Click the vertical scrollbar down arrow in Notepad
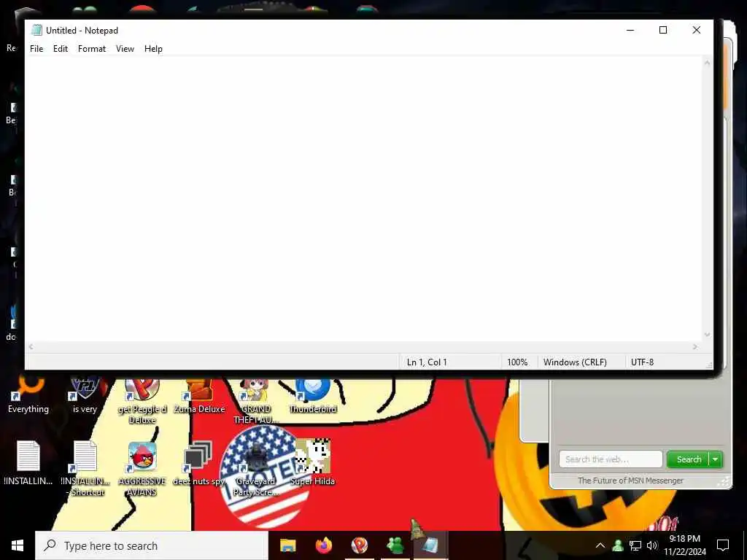 pos(708,335)
